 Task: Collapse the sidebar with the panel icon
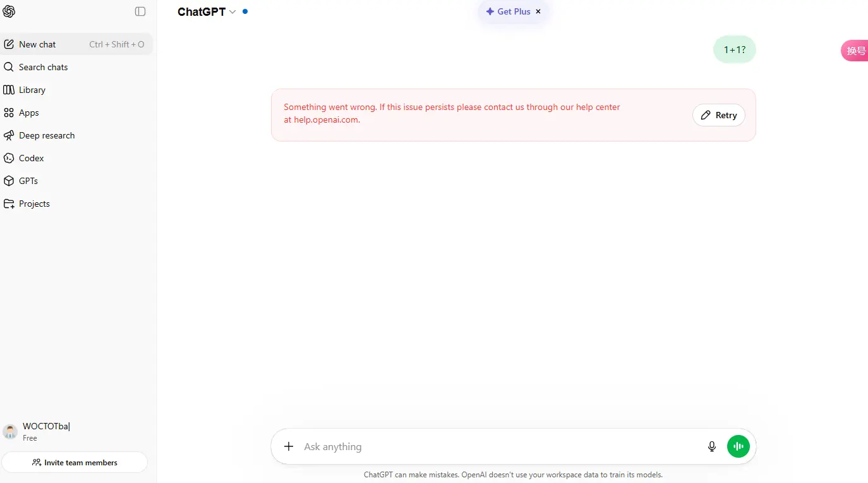click(x=140, y=11)
